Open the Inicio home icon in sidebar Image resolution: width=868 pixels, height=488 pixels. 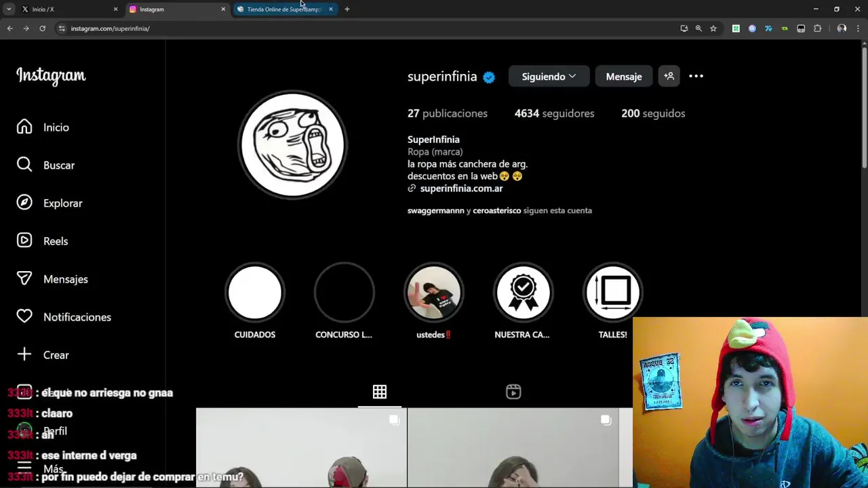(x=24, y=127)
